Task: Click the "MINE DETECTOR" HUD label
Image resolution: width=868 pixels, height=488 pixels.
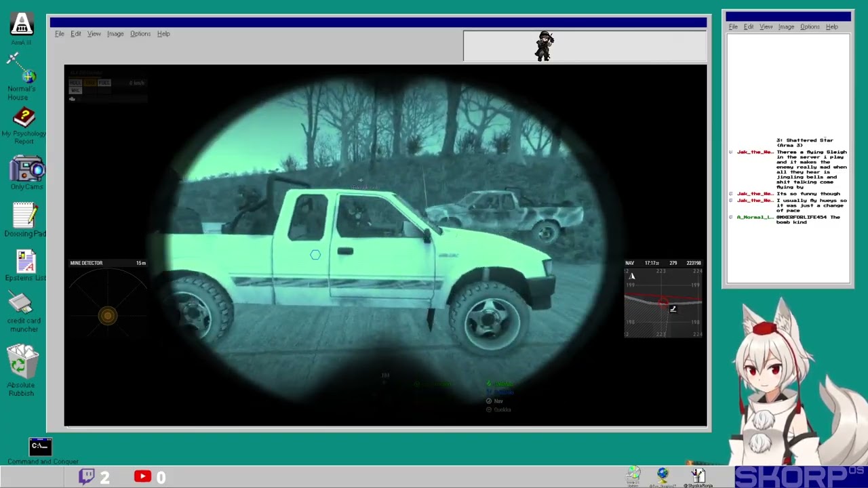Action: tap(86, 263)
